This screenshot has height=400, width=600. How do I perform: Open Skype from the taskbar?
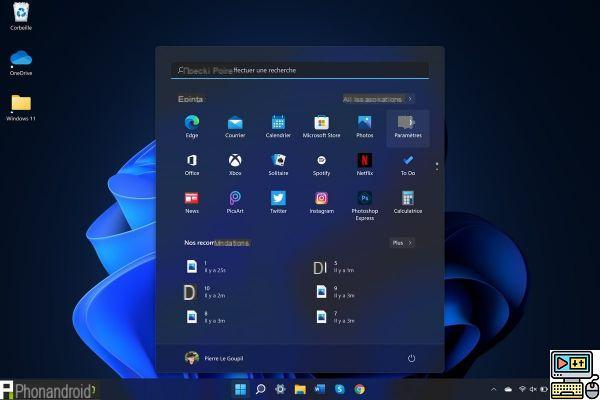click(340, 389)
